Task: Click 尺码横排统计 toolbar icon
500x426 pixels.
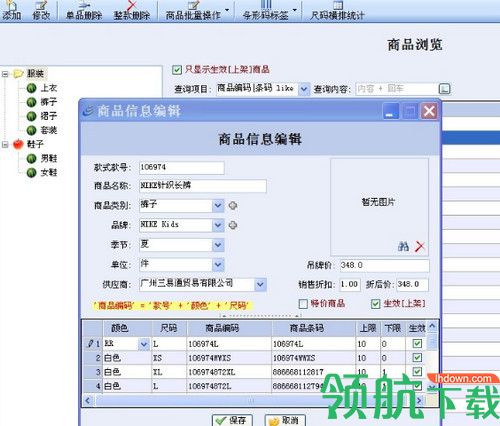Action: point(337,10)
